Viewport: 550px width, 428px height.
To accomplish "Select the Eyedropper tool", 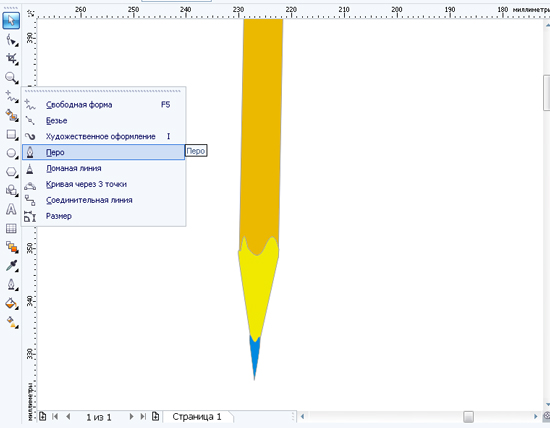I will [x=11, y=266].
